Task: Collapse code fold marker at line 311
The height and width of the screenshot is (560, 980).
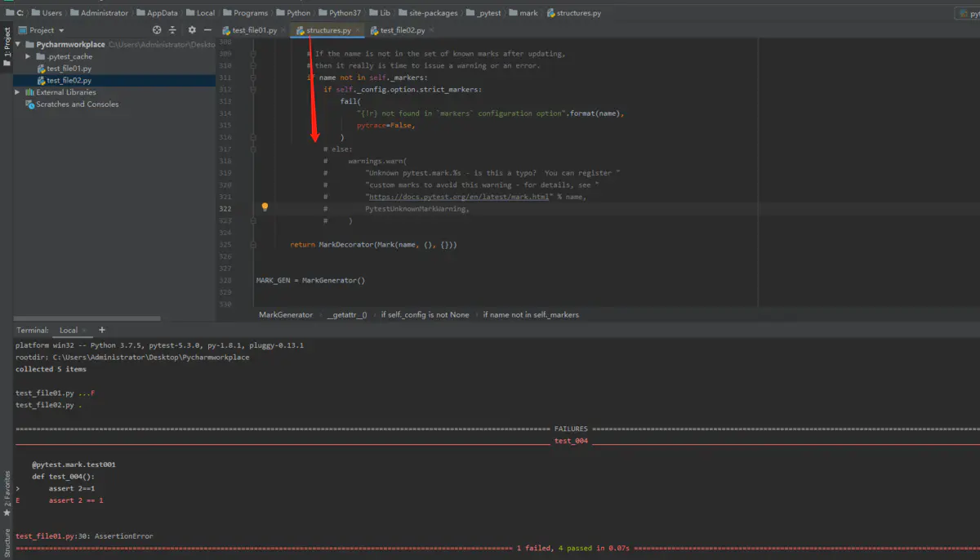Action: 253,78
